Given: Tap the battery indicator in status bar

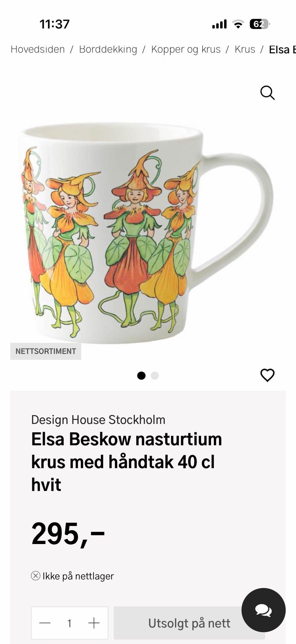Looking at the screenshot, I should [260, 24].
